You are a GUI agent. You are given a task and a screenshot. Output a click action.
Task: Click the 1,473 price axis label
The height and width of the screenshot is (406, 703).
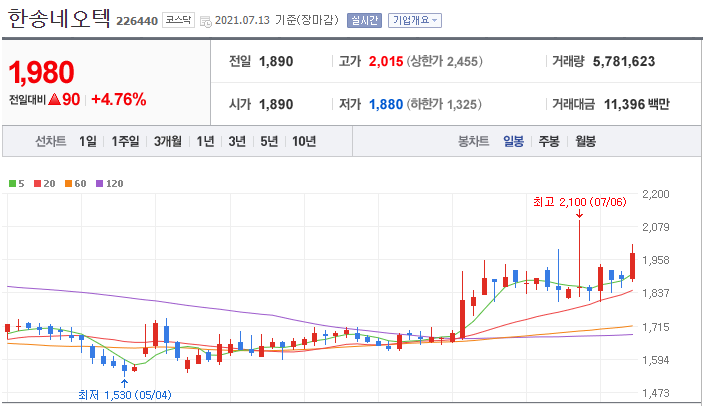[655, 393]
